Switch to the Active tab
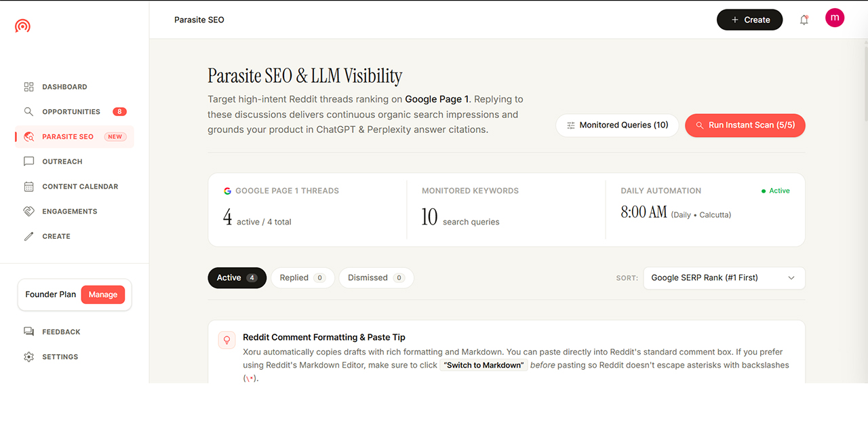The height and width of the screenshot is (426, 868). [237, 278]
